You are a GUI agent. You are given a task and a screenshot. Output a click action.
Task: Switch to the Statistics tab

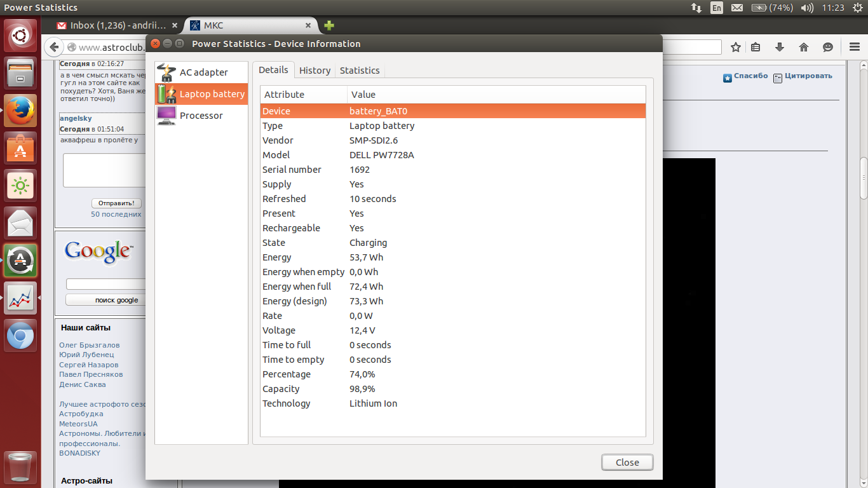pos(360,71)
